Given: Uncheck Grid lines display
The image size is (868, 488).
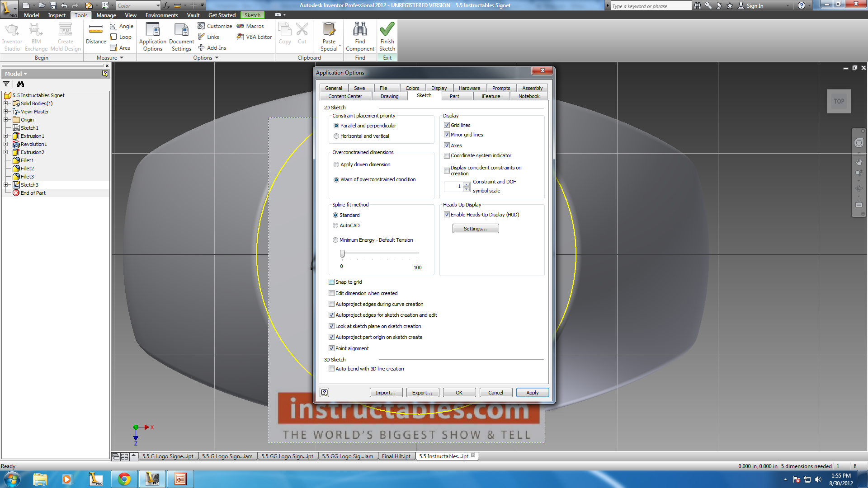Looking at the screenshot, I should click(447, 125).
